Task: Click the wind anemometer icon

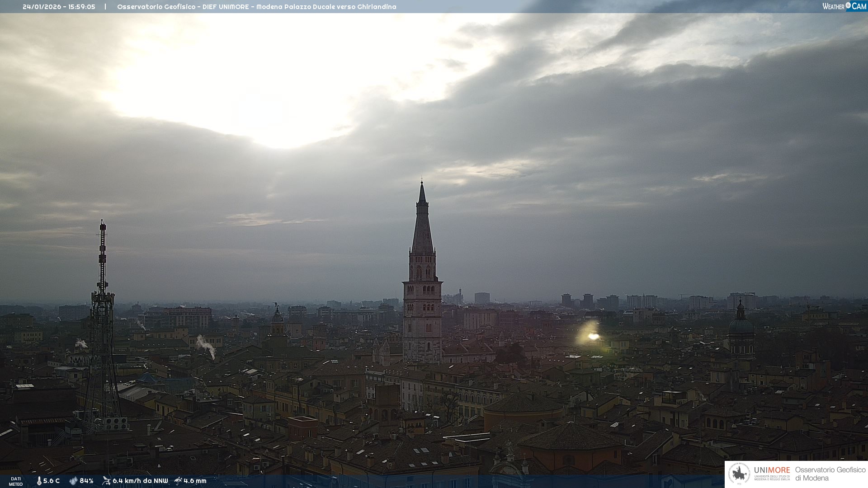Action: tap(106, 481)
